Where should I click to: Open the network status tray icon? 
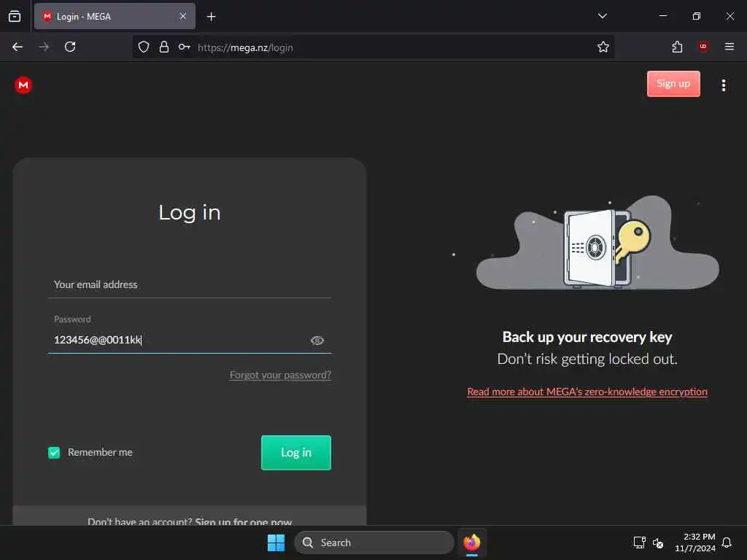tap(639, 542)
